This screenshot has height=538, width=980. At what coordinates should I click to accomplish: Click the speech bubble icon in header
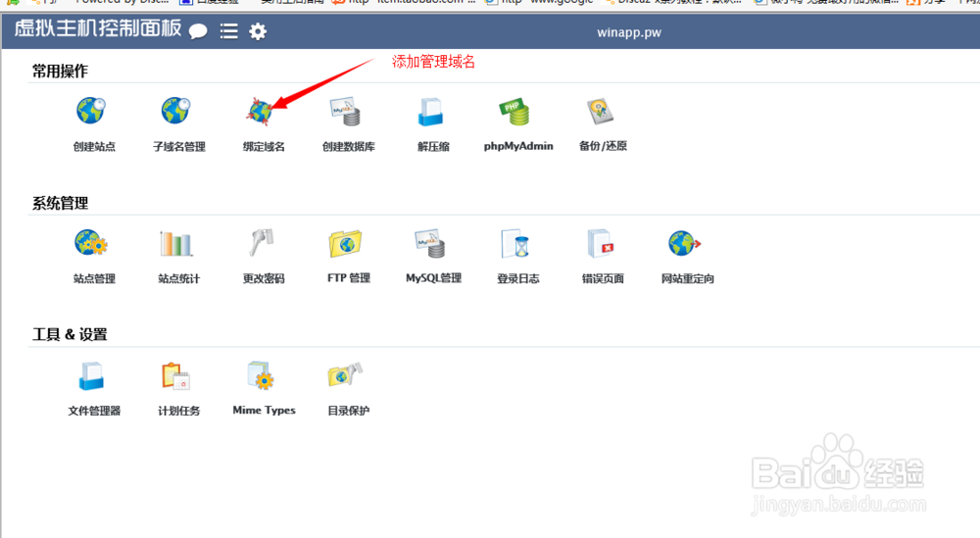click(198, 31)
